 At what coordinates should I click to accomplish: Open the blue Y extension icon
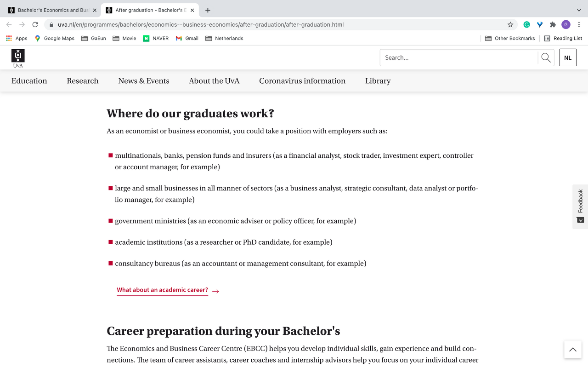click(x=540, y=25)
